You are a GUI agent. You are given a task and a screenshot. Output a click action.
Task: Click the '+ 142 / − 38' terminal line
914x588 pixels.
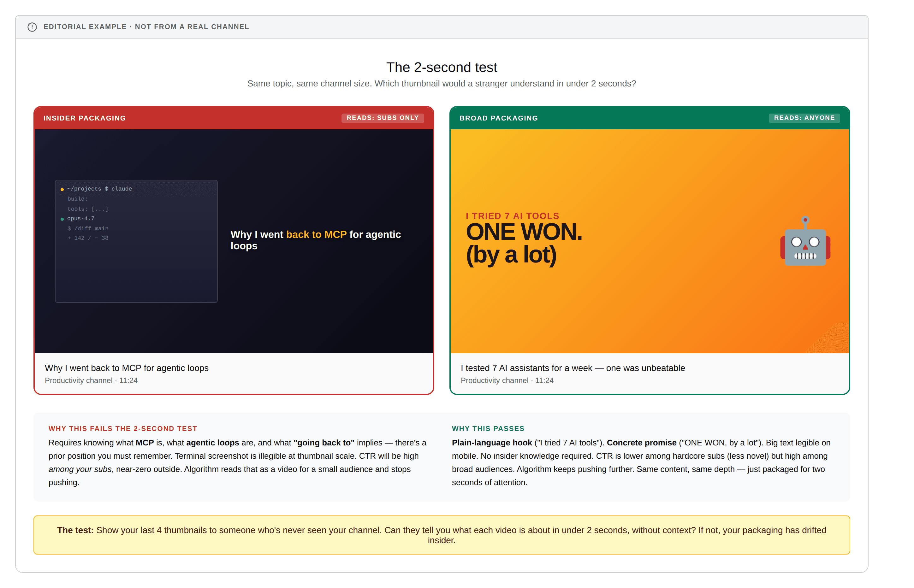(88, 238)
